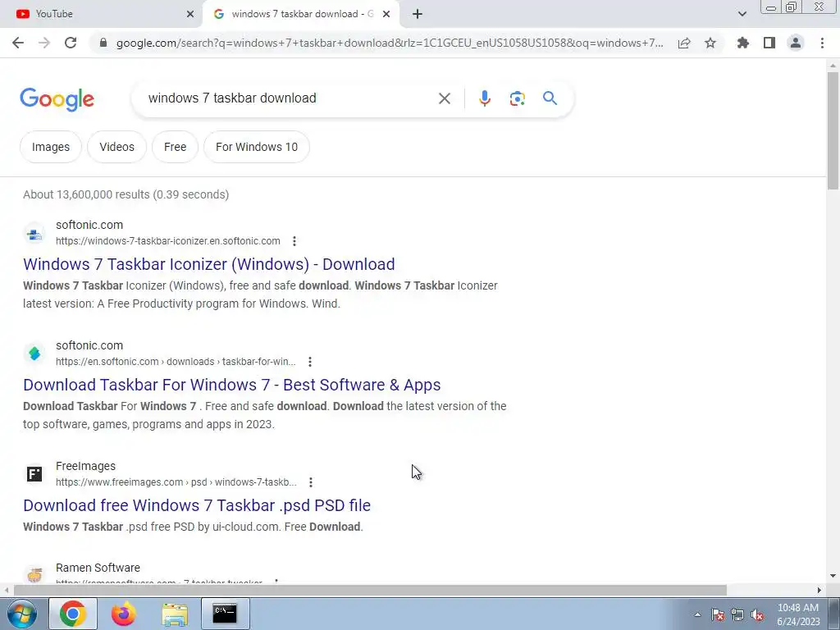Close the Google search tab

pos(386,14)
